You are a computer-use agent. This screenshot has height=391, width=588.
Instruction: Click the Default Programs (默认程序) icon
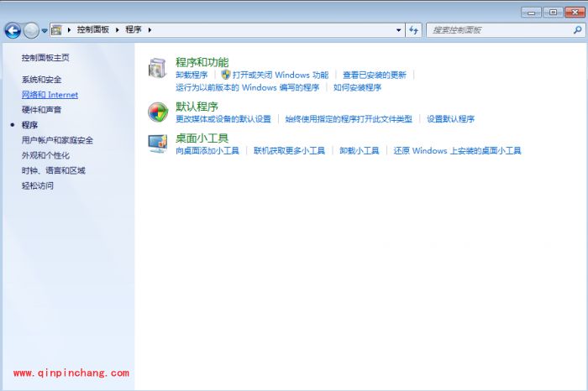click(x=158, y=112)
